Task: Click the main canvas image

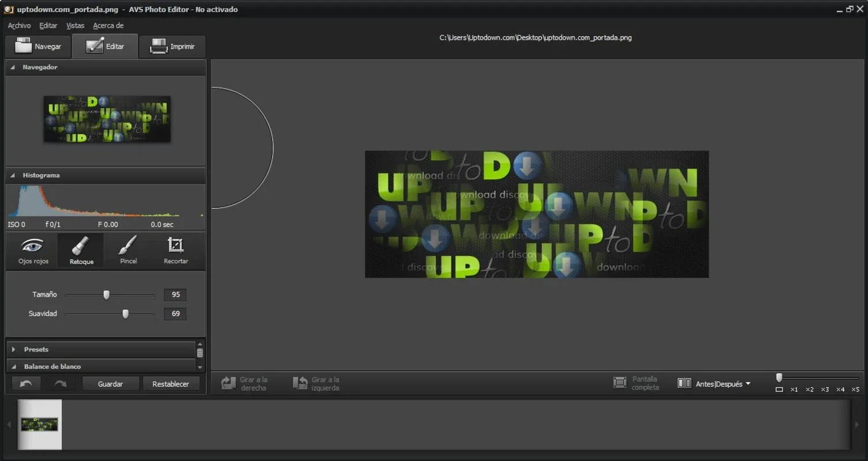Action: pyautogui.click(x=537, y=214)
